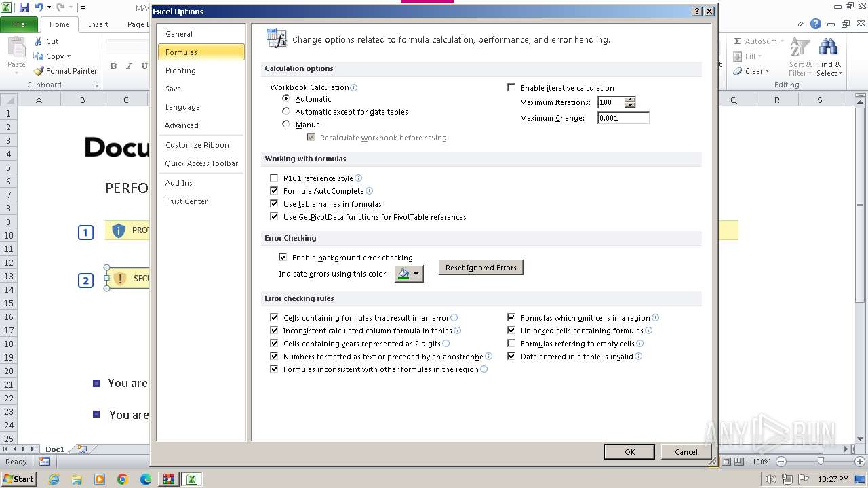Screen dimensions: 868x488
Task: Click info icon next to Workbook Calculation
Action: (x=353, y=87)
